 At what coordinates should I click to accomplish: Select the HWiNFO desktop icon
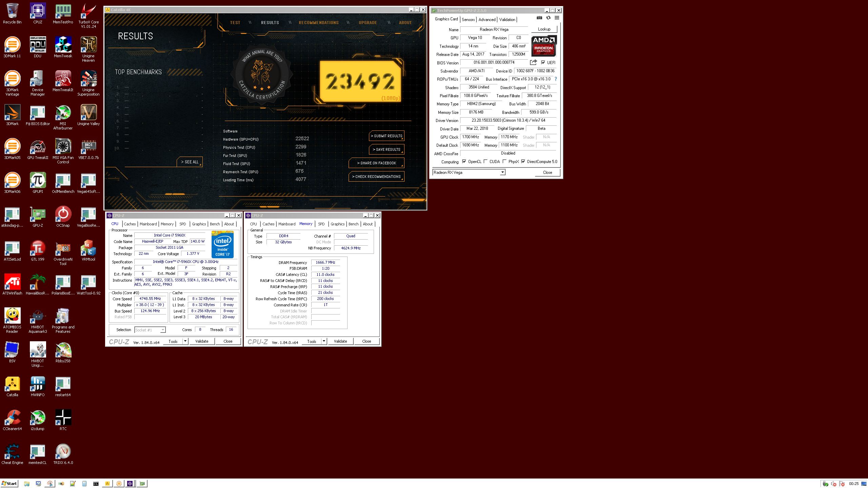point(38,386)
